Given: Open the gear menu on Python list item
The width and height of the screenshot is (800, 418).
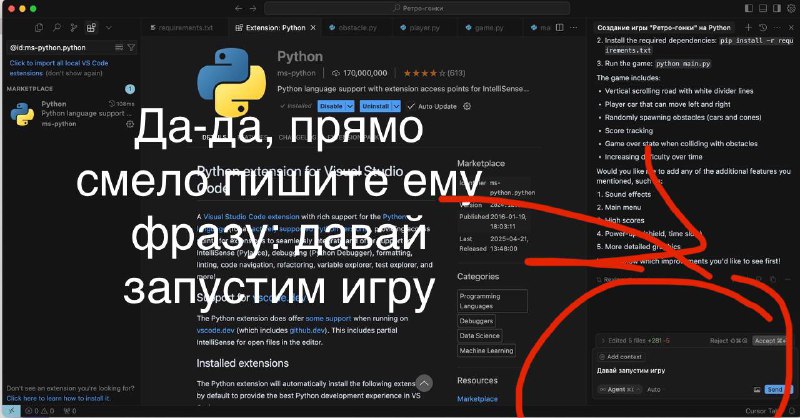Looking at the screenshot, I should coord(130,124).
